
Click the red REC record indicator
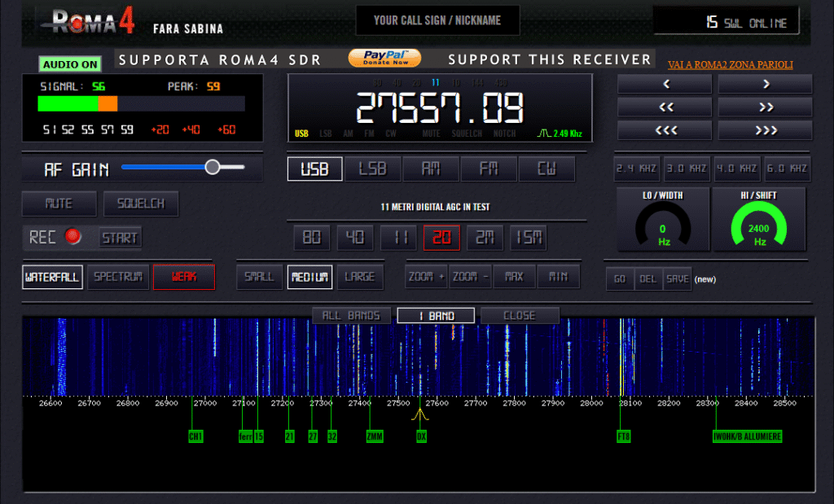(74, 238)
